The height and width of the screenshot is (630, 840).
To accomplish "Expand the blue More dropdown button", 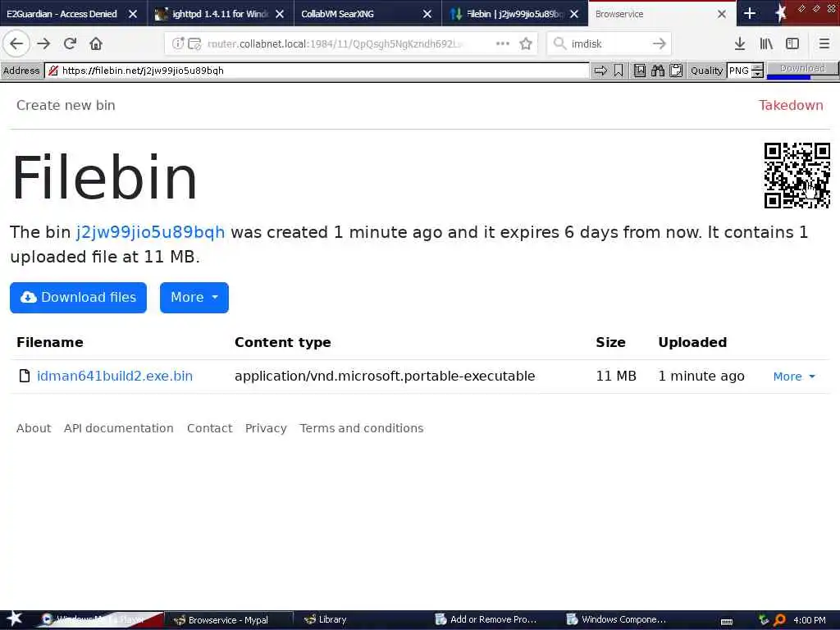I will click(194, 297).
